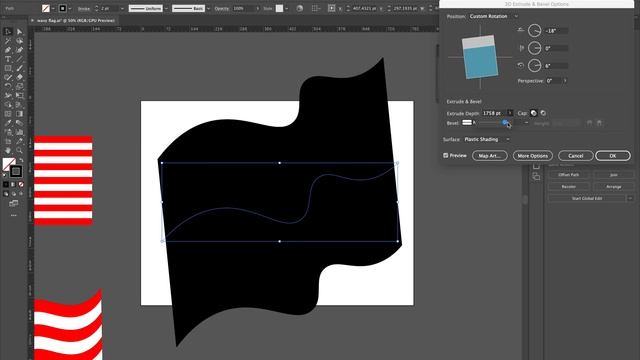640x360 pixels.
Task: Turn cap off for hollow appearance
Action: (543, 113)
